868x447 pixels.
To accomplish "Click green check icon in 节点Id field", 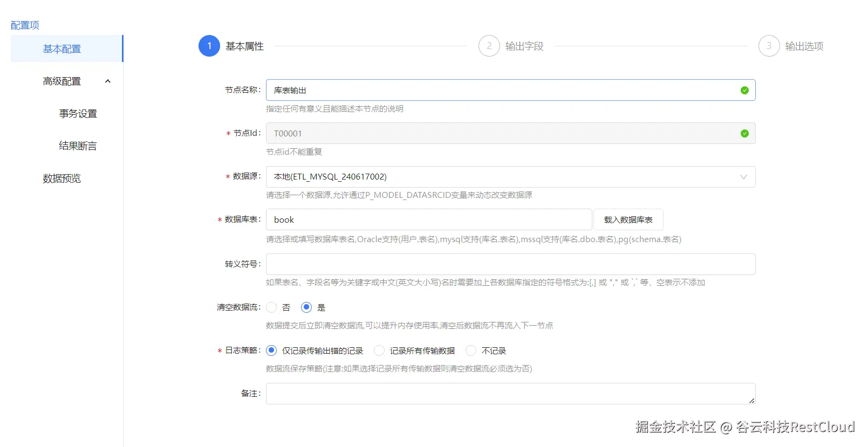I will [x=744, y=133].
